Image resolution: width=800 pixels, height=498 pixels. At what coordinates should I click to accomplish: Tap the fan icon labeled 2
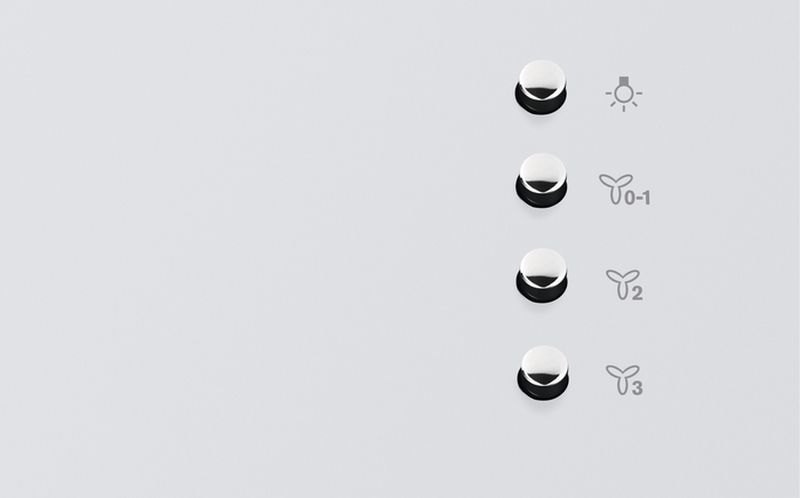(624, 285)
